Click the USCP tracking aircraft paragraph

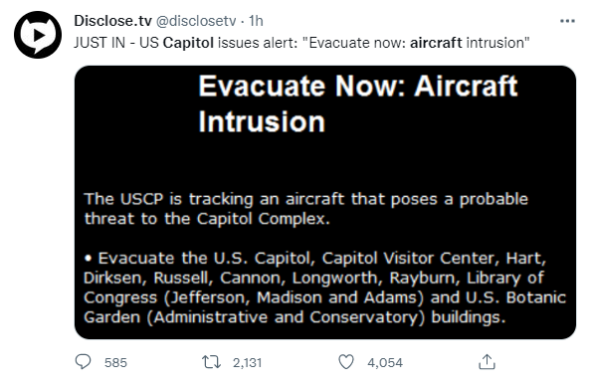[x=306, y=209]
